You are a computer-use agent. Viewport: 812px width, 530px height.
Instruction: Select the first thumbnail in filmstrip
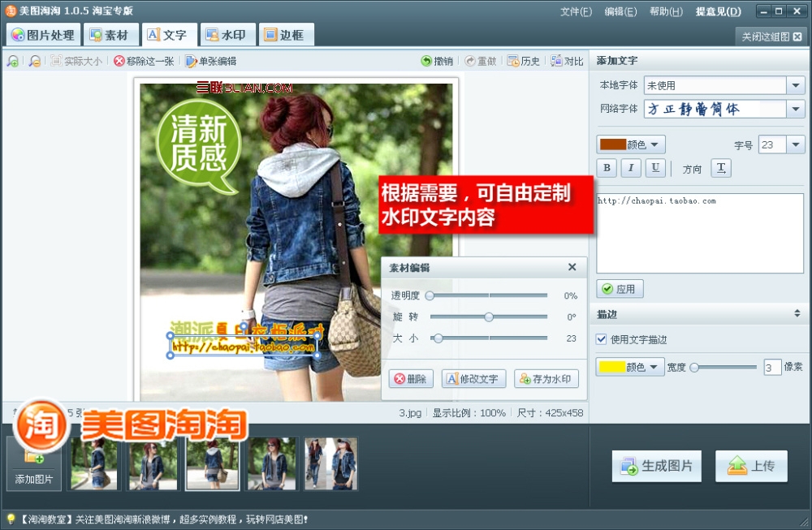coord(94,463)
